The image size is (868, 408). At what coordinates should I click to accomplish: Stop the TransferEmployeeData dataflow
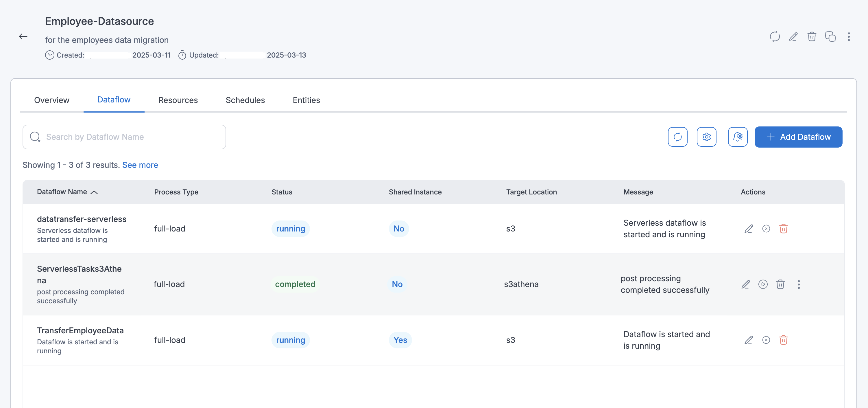tap(766, 340)
